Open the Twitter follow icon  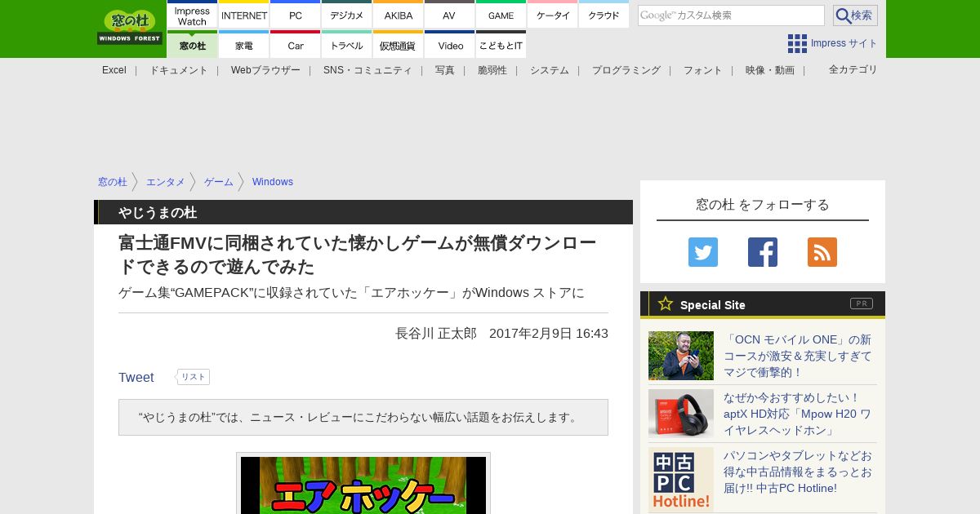click(703, 252)
